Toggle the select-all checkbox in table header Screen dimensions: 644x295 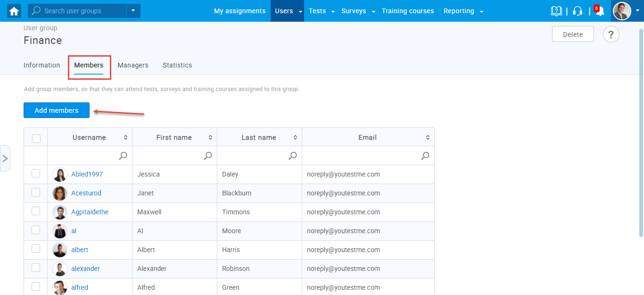[x=36, y=138]
